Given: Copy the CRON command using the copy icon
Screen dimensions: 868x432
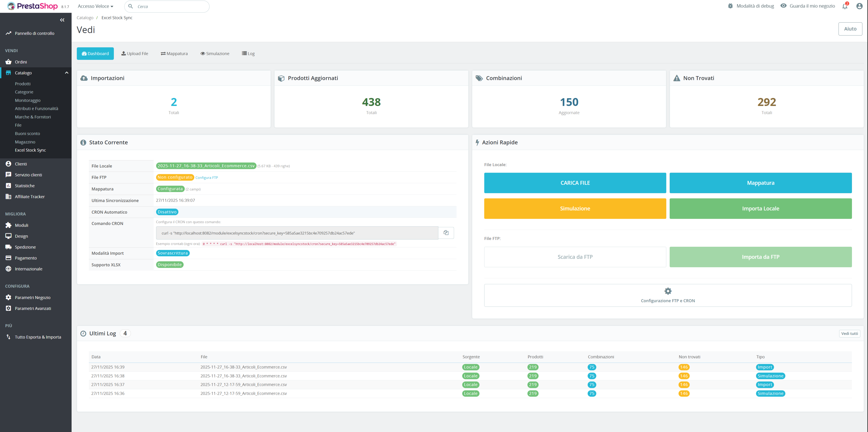Looking at the screenshot, I should pos(446,233).
